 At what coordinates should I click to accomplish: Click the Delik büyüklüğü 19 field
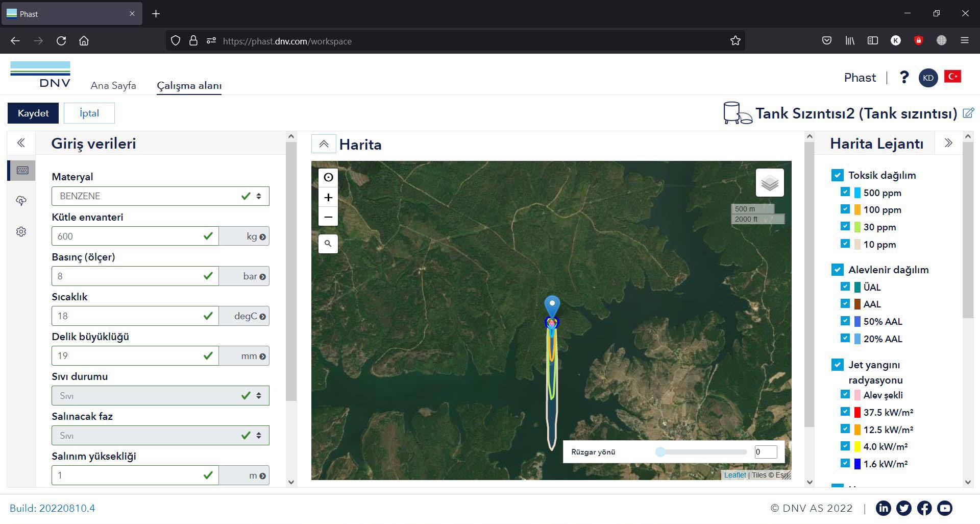[135, 356]
